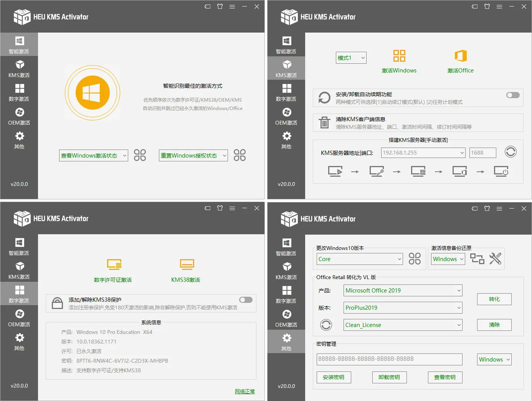The width and height of the screenshot is (532, 401).
Task: Click the third KMS server step icon with grid
Action: coord(418,171)
